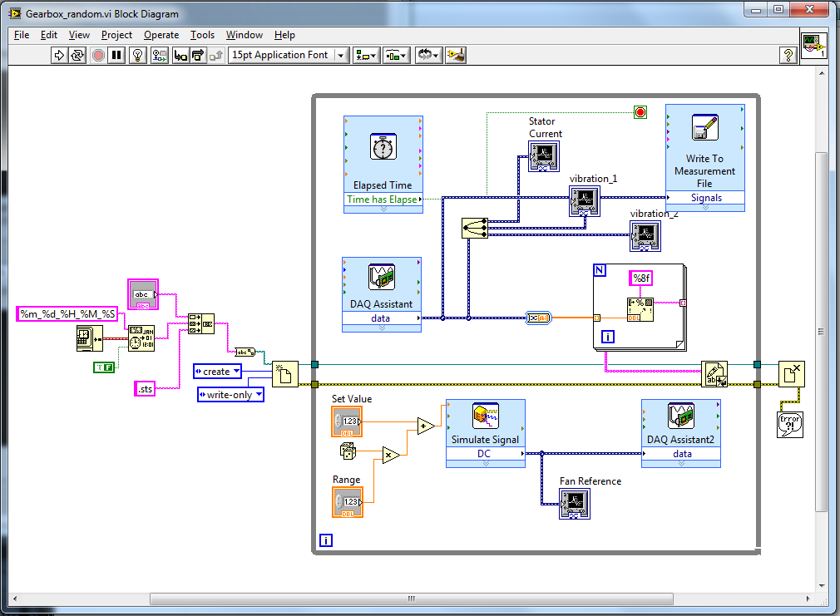Click the Simple Error Handler node
The height and width of the screenshot is (616, 840).
coord(790,425)
